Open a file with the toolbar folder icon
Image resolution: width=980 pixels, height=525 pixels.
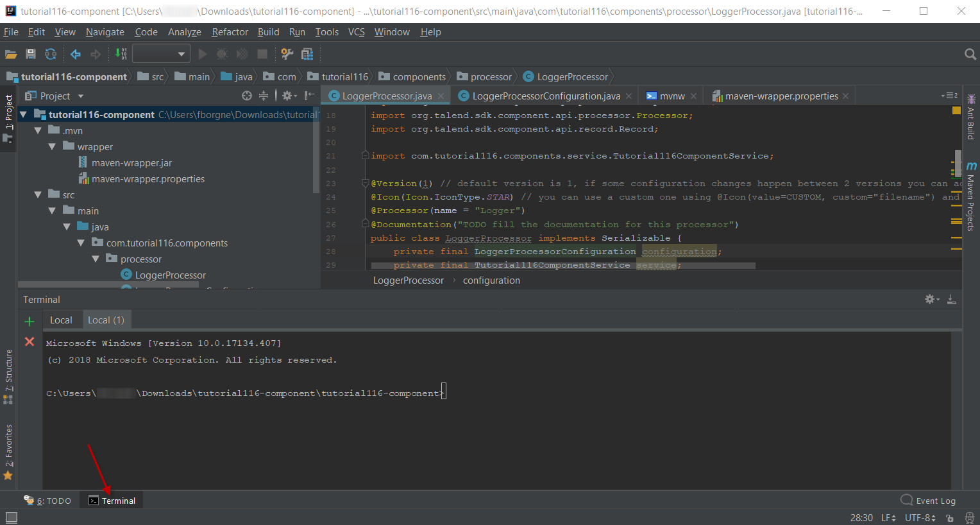pyautogui.click(x=10, y=54)
